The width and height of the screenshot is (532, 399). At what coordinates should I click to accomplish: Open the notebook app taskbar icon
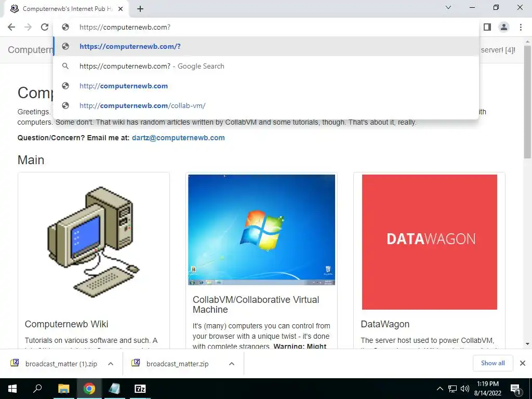[x=114, y=389]
